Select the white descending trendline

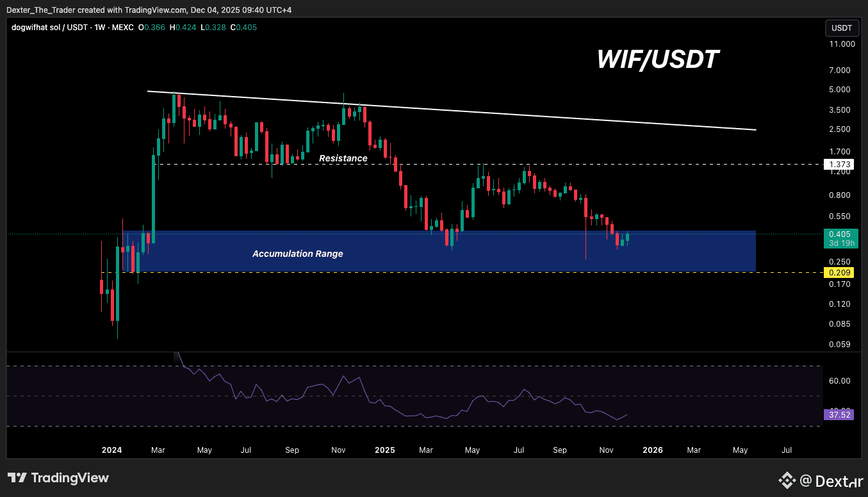point(452,111)
